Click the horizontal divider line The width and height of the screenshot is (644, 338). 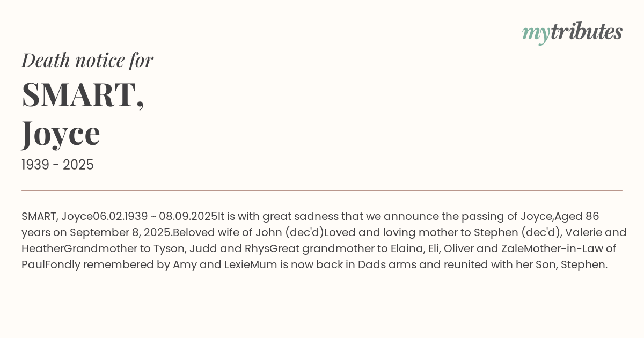322,190
